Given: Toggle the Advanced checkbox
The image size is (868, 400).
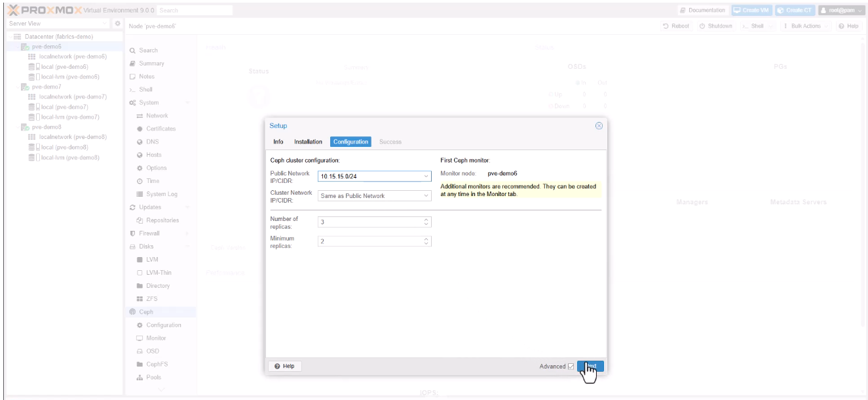Looking at the screenshot, I should (571, 366).
